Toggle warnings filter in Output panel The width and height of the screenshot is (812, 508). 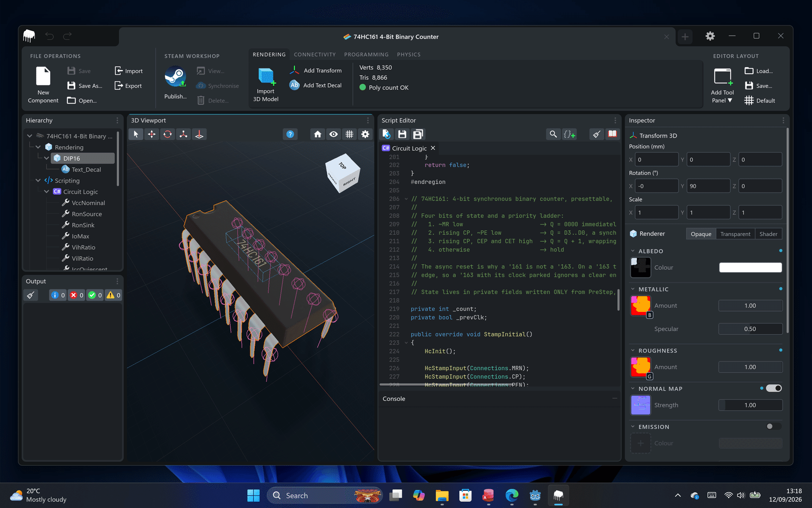114,295
